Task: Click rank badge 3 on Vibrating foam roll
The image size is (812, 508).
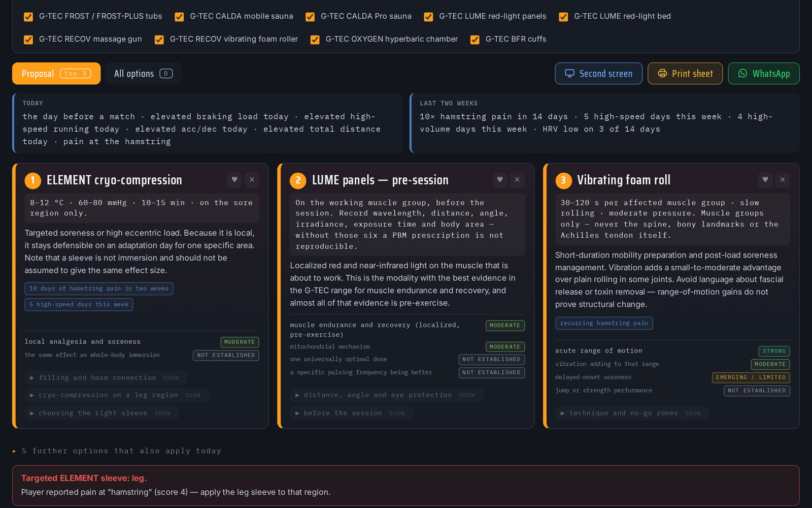Action: click(563, 180)
